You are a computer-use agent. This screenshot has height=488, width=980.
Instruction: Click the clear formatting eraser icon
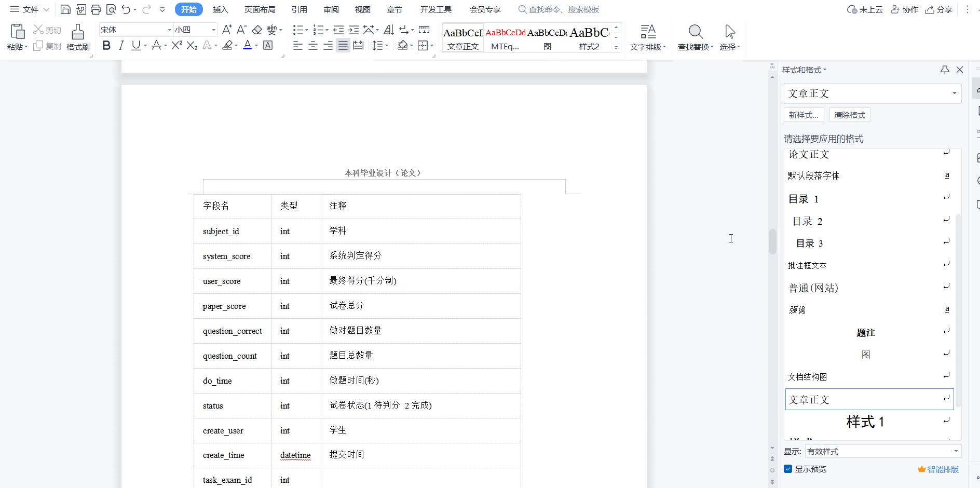(257, 30)
